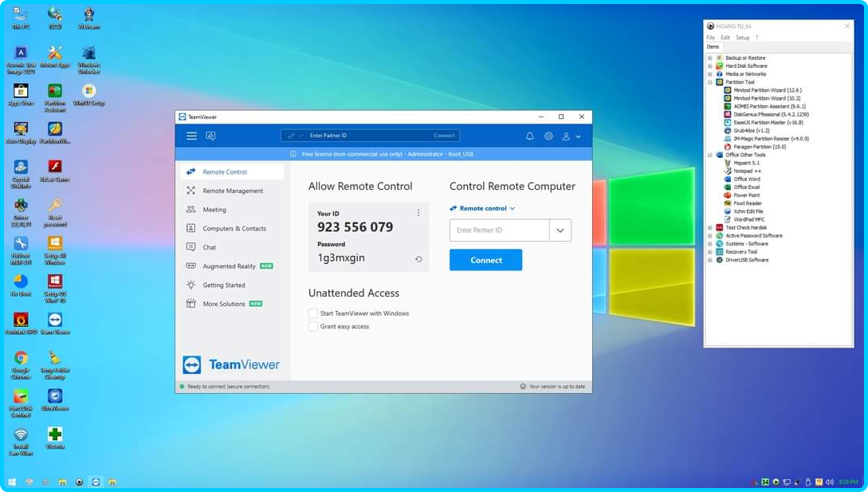
Task: Expand the Partner ID history dropdown arrow
Action: 560,230
